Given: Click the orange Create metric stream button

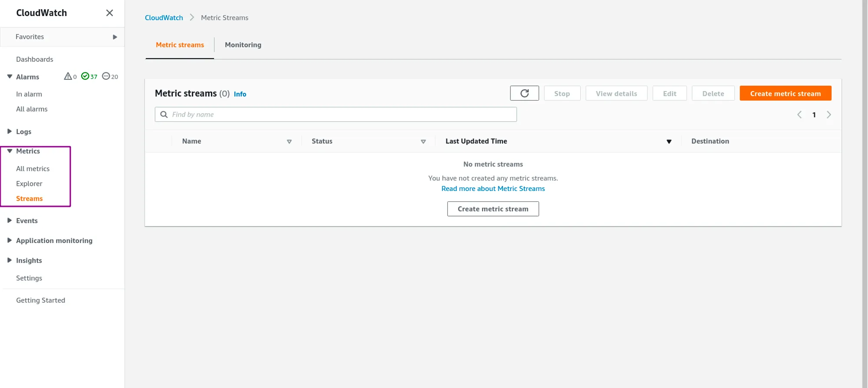Looking at the screenshot, I should [x=785, y=93].
